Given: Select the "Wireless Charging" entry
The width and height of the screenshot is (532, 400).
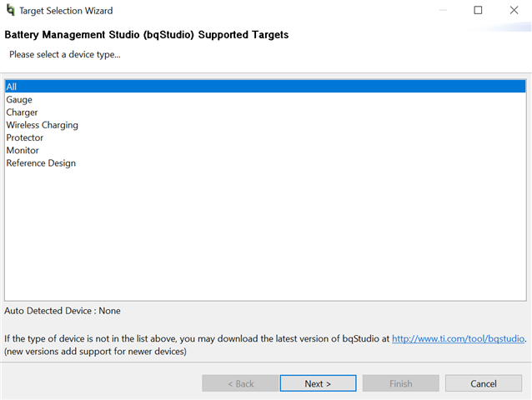Looking at the screenshot, I should 42,125.
